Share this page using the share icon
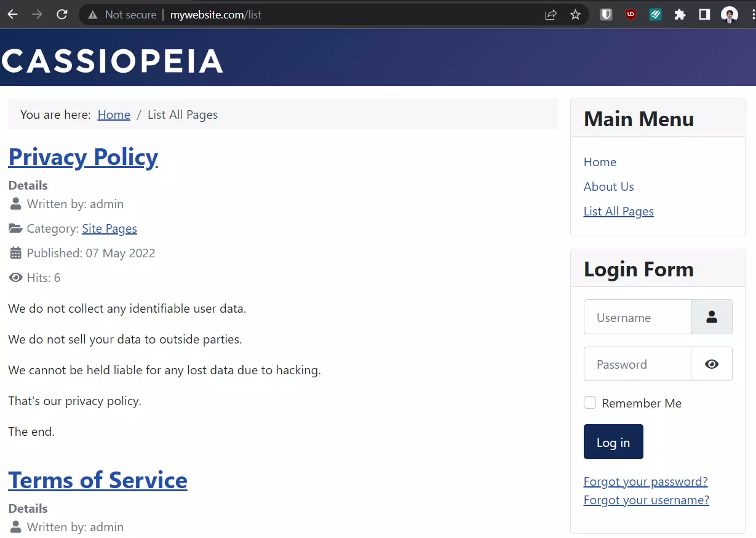 click(x=551, y=15)
